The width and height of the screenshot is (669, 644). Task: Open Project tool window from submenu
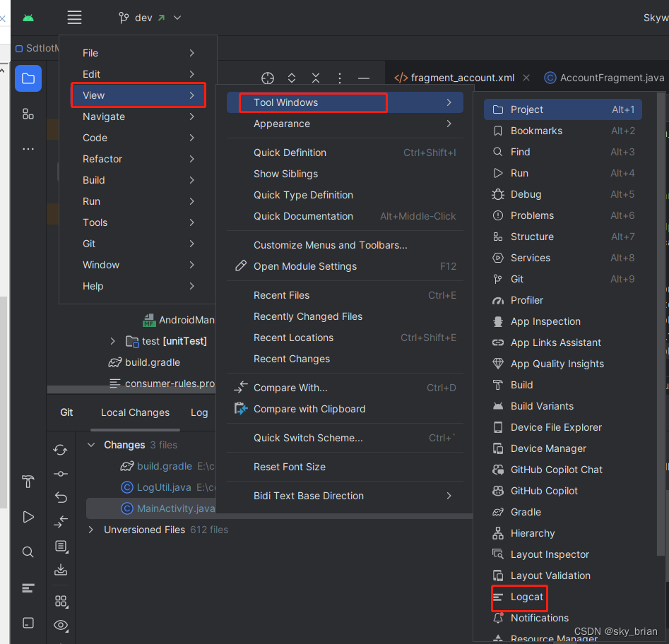[x=563, y=109]
